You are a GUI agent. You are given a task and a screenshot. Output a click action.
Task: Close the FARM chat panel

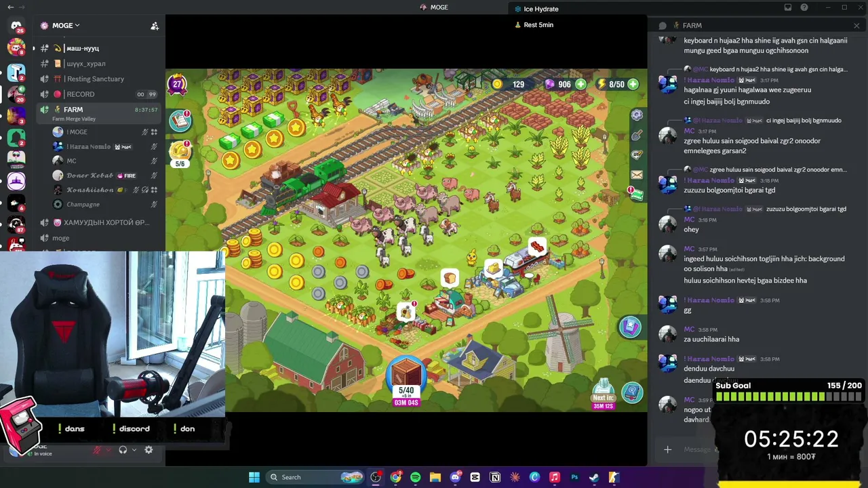(x=856, y=26)
